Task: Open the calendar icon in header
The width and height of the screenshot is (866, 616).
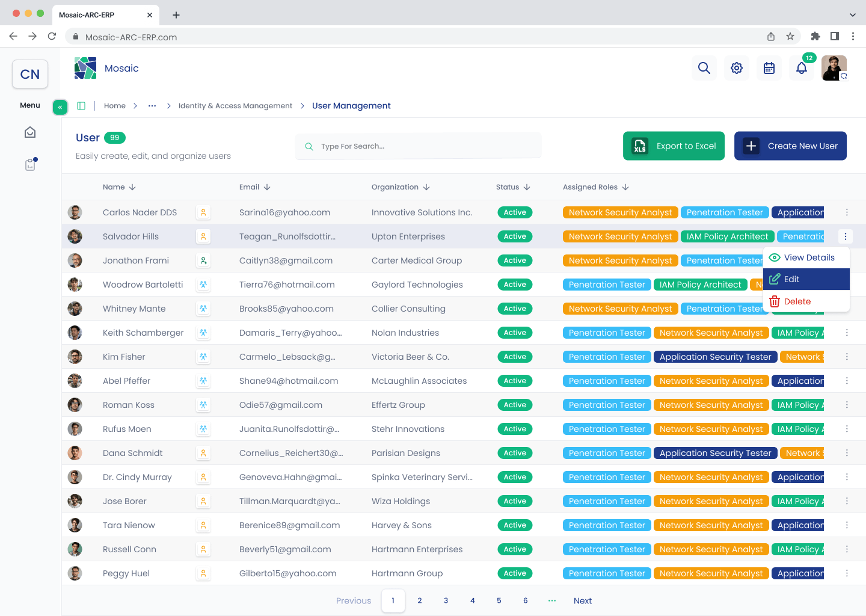Action: [x=769, y=68]
